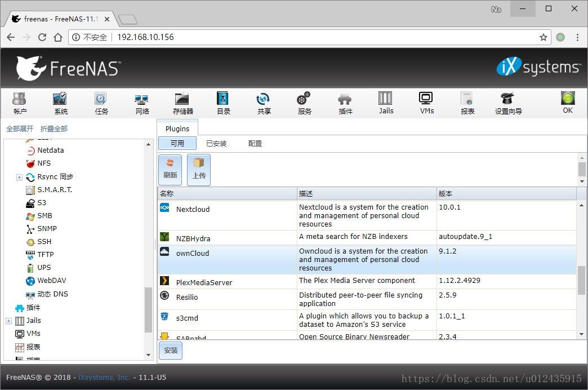The width and height of the screenshot is (588, 390).
Task: Click the 折叠全部 collapse all link
Action: pyautogui.click(x=54, y=128)
